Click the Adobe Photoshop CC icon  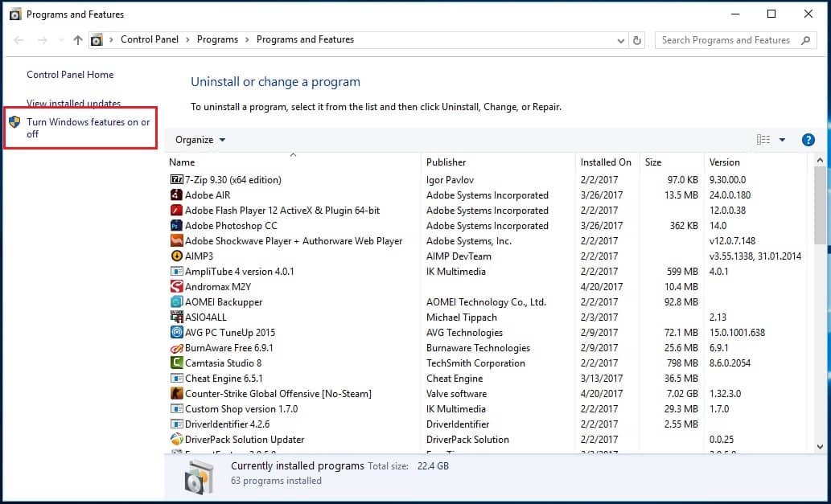(176, 226)
